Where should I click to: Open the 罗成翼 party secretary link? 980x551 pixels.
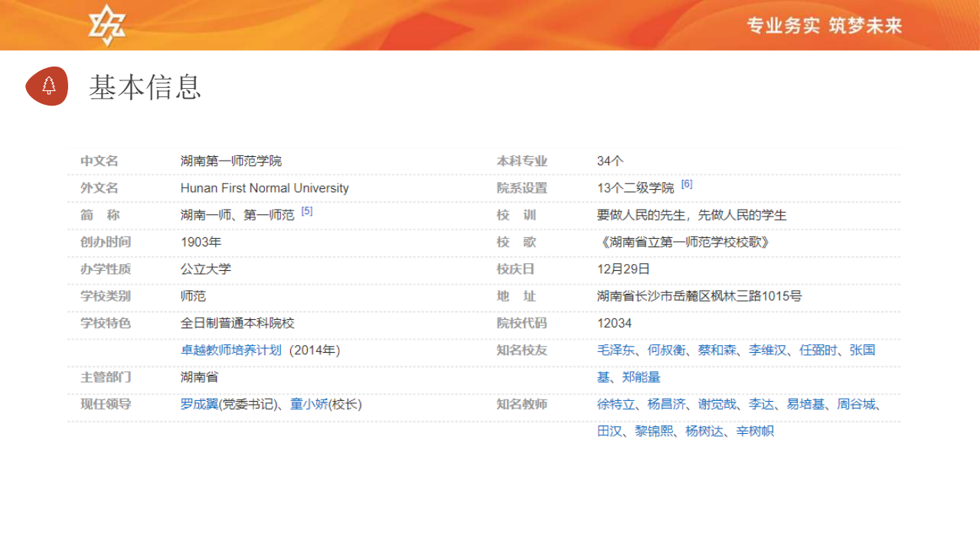tap(199, 405)
